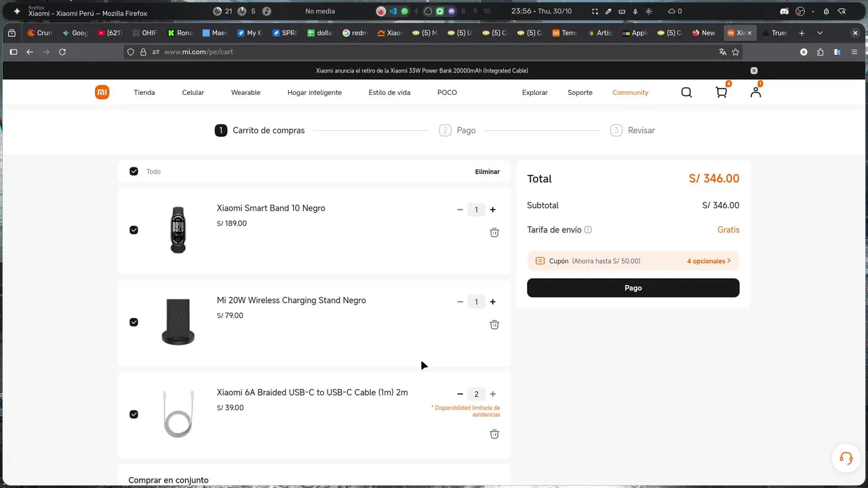Increase Smart Band 10 quantity with plus

pyautogui.click(x=493, y=210)
